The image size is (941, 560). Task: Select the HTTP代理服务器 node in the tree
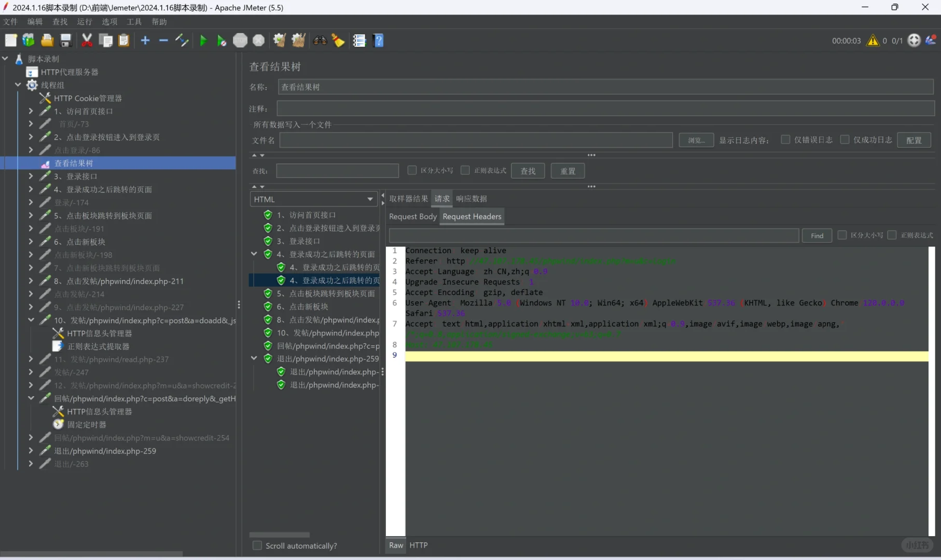[70, 72]
